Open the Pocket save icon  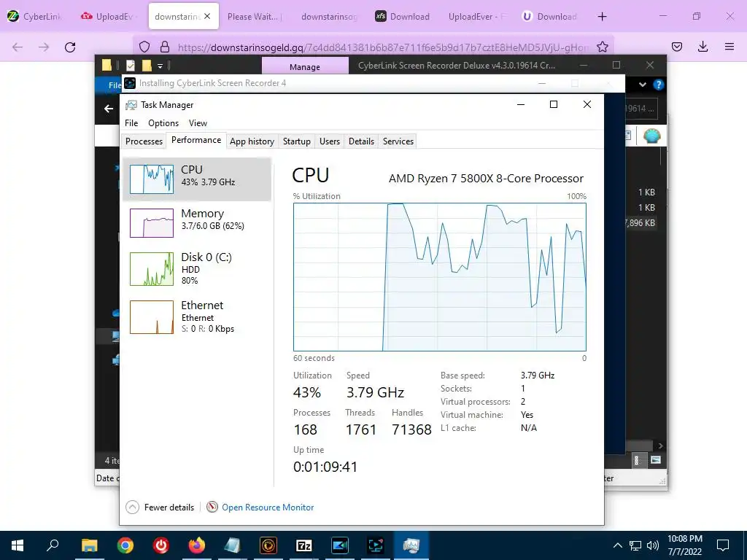click(676, 47)
